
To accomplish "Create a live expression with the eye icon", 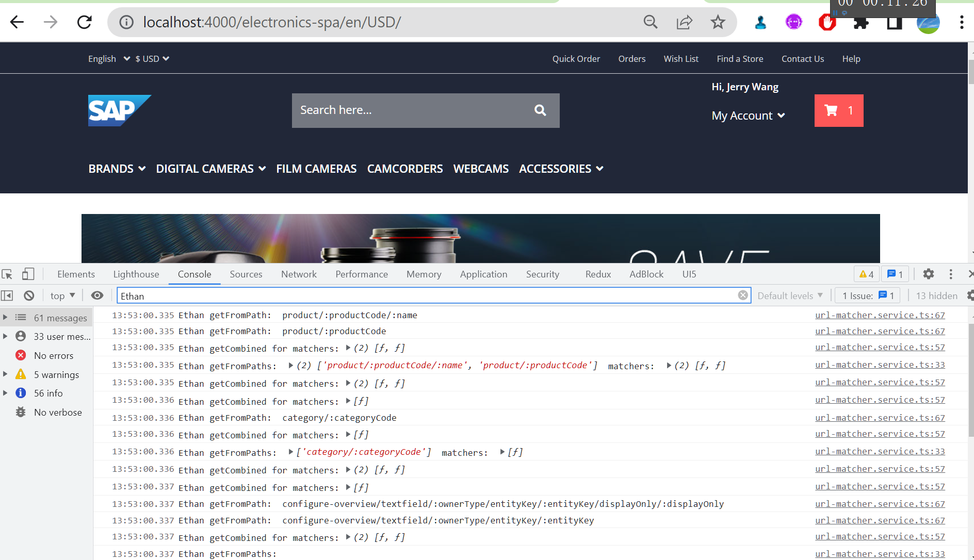I will pos(97,295).
